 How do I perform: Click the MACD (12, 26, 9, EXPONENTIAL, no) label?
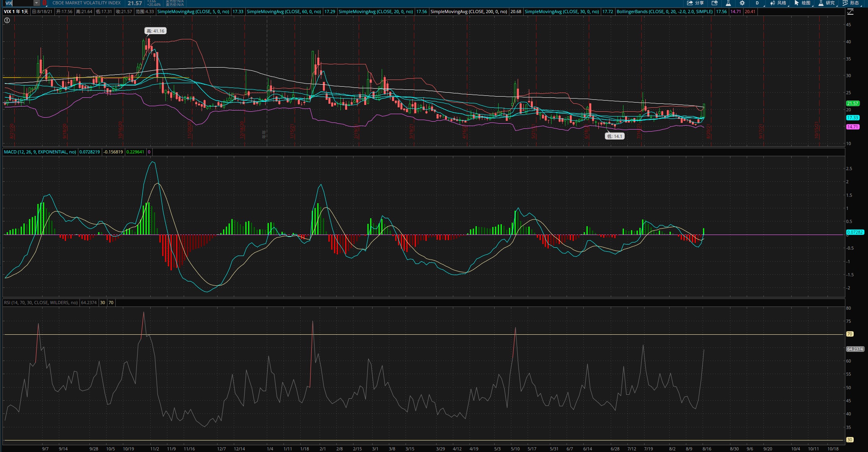click(40, 152)
